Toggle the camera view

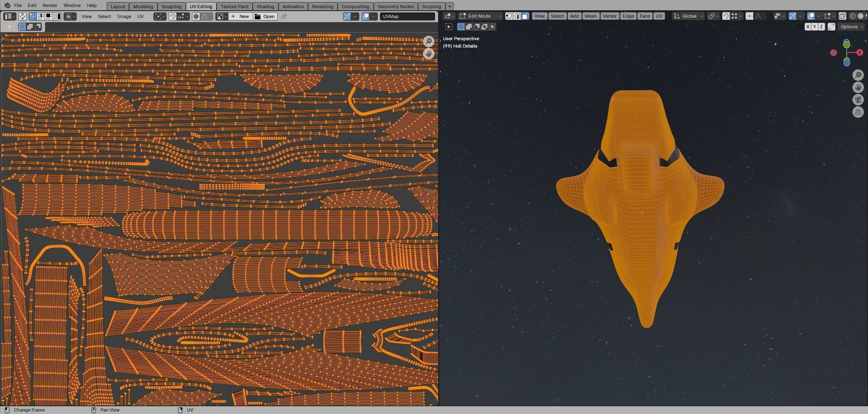[x=858, y=100]
